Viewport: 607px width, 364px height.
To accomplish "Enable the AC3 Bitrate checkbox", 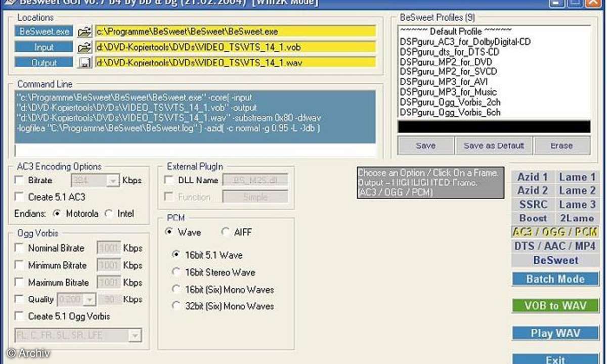I will (19, 180).
